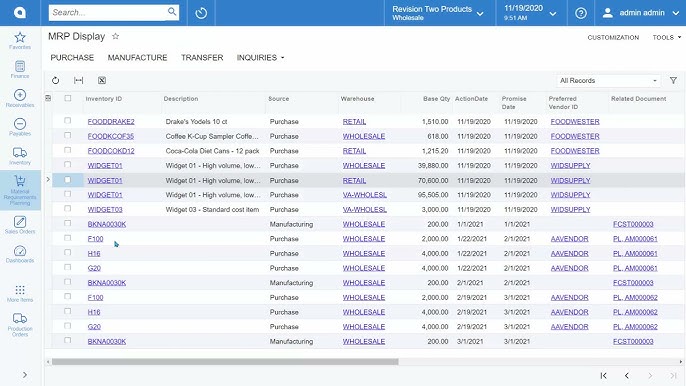Open the FOODKCOF35 inventory link
The height and width of the screenshot is (386, 686).
click(x=111, y=136)
